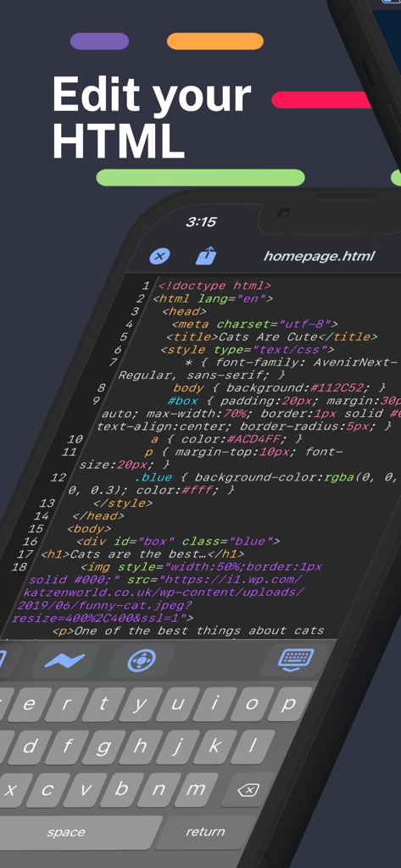Tap the 'e' key
The height and width of the screenshot is (868, 401).
(x=29, y=704)
